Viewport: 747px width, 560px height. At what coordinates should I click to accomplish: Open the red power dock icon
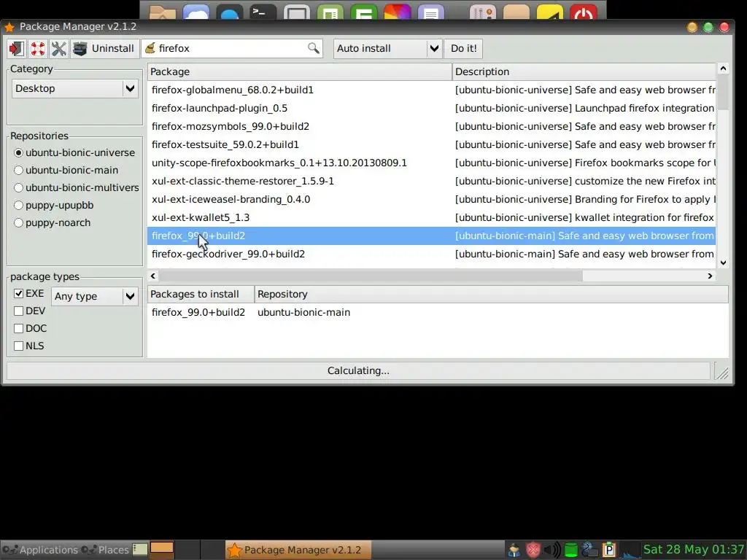tap(584, 12)
